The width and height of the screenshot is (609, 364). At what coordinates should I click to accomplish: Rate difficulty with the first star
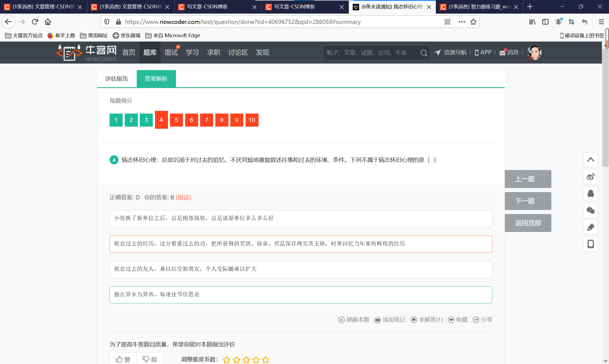tap(226, 360)
